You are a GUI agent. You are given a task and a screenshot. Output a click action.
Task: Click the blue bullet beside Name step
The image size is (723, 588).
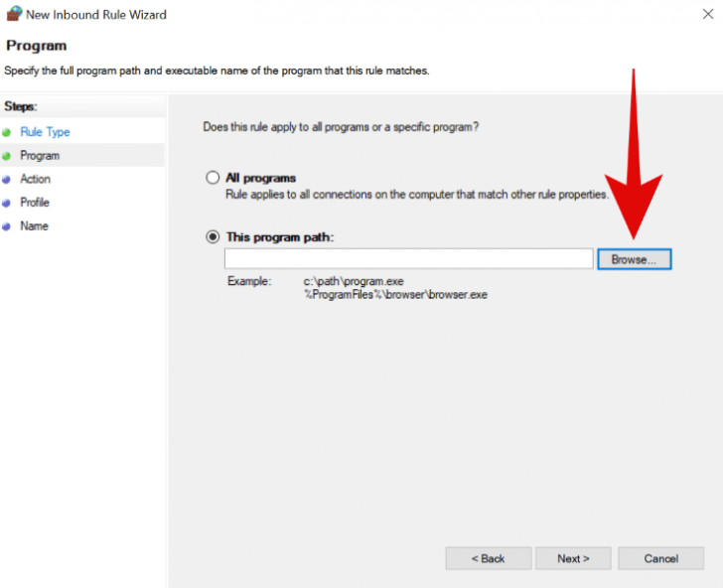7,226
